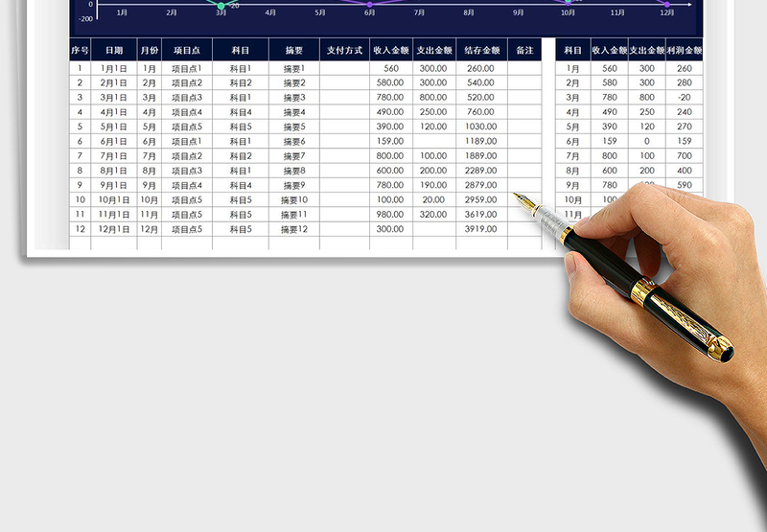Select the empty 支付方式 cell in row 1
The height and width of the screenshot is (532, 767).
point(344,69)
